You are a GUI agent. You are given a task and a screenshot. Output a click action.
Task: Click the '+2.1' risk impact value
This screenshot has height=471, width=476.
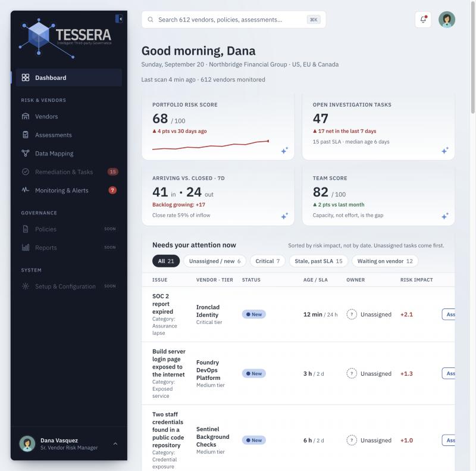[x=406, y=314]
